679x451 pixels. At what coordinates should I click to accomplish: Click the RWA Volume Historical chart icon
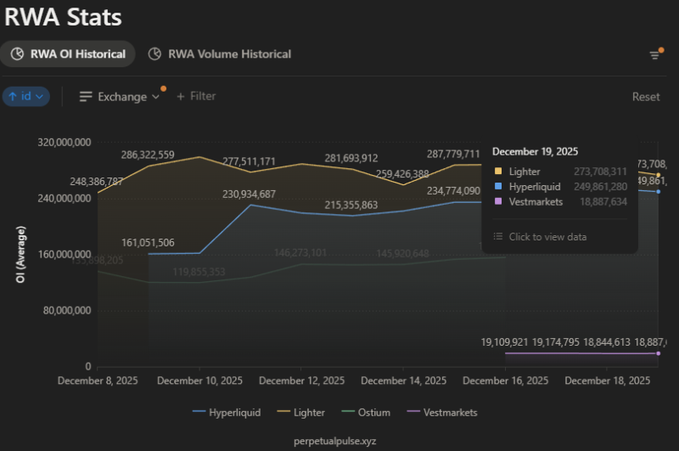point(155,54)
